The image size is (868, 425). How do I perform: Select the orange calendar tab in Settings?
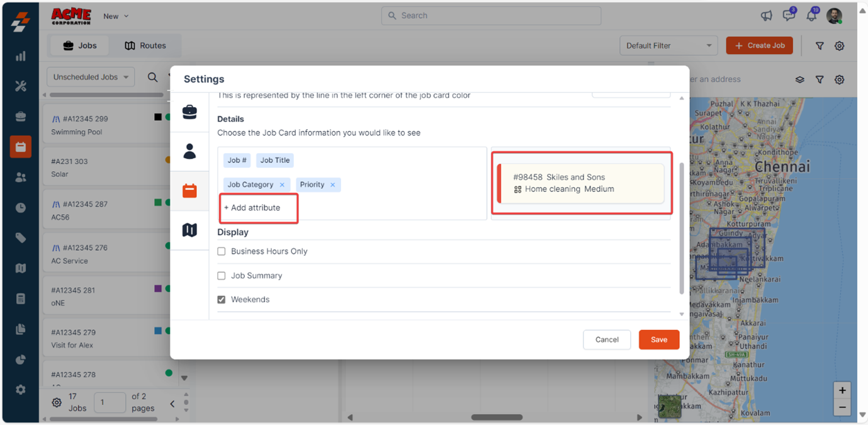[189, 191]
